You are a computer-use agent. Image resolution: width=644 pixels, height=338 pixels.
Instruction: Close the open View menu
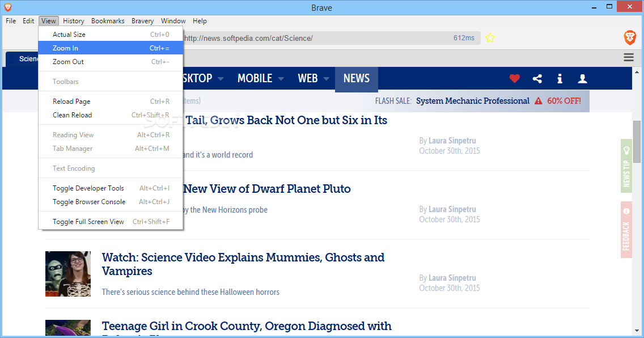pos(48,21)
